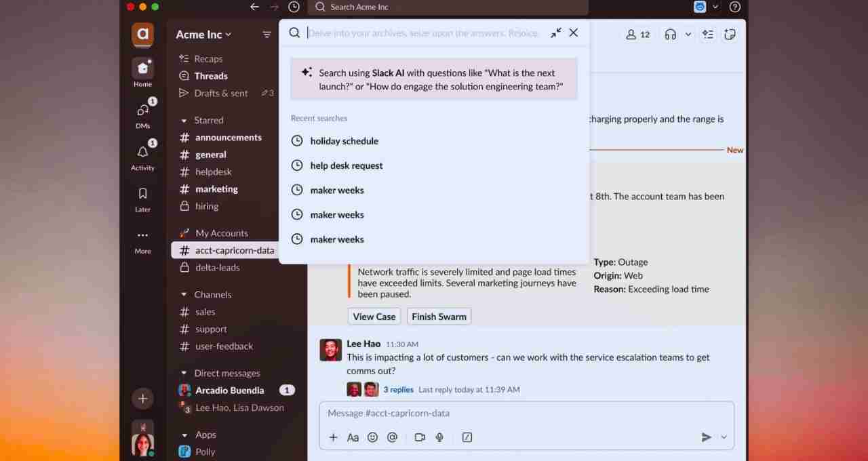Image resolution: width=868 pixels, height=461 pixels.
Task: Open slash shortcuts icon in composer
Action: tap(467, 437)
